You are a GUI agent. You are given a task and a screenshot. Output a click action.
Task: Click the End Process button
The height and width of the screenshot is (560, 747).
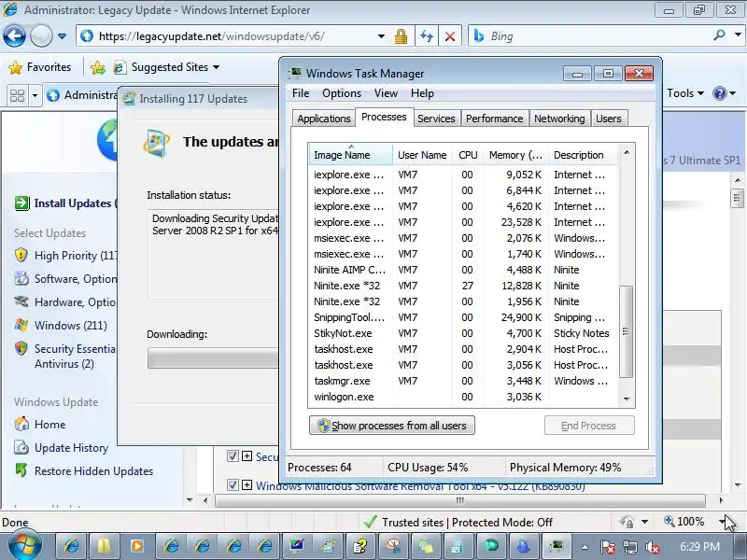click(x=589, y=426)
